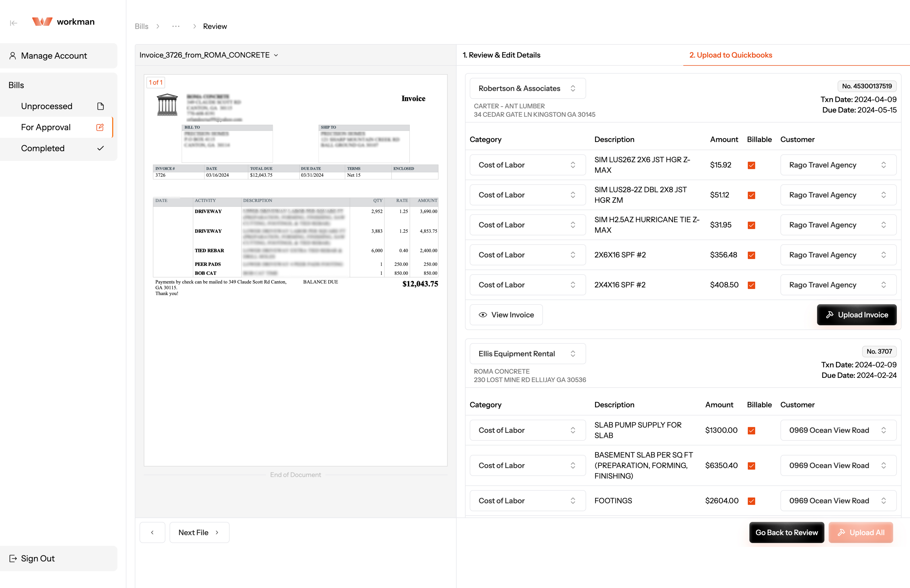Click the invoice number badge 3707
This screenshot has width=910, height=588.
coord(879,351)
